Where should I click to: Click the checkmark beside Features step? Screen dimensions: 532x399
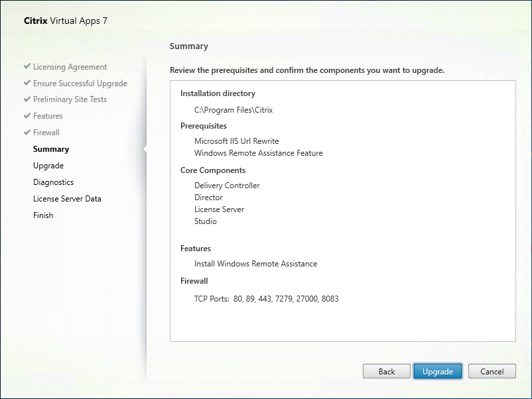click(x=27, y=115)
